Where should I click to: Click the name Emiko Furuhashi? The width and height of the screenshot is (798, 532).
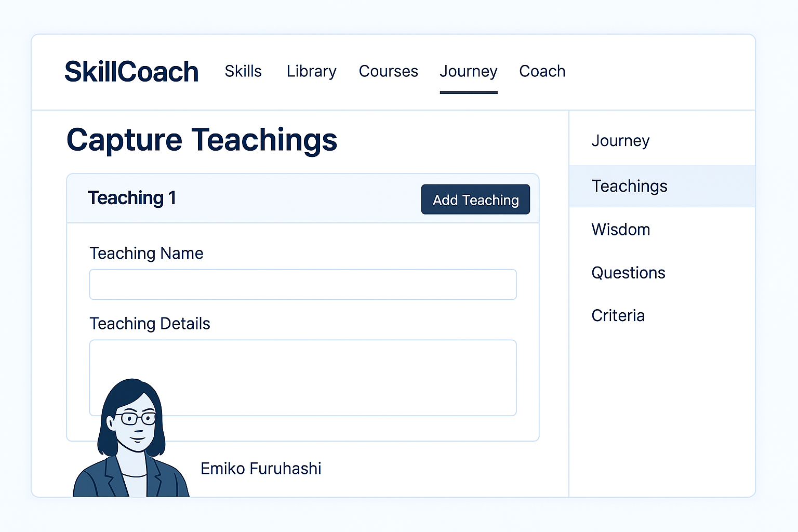pos(261,468)
